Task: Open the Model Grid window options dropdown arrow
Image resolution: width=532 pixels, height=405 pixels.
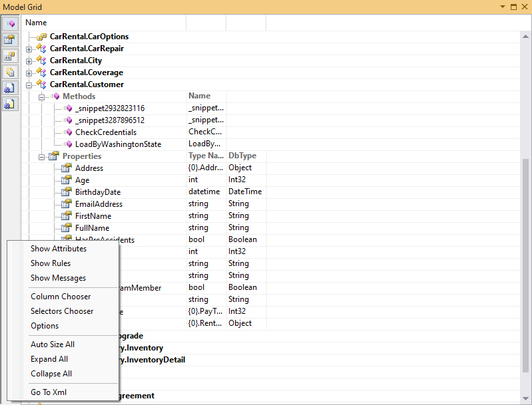Action: (x=501, y=6)
